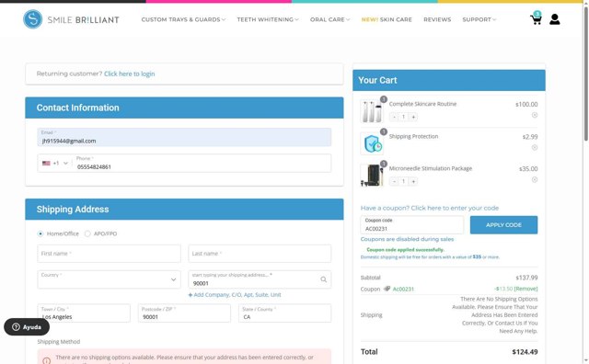
Task: Focus the Email input field
Action: tap(184, 137)
